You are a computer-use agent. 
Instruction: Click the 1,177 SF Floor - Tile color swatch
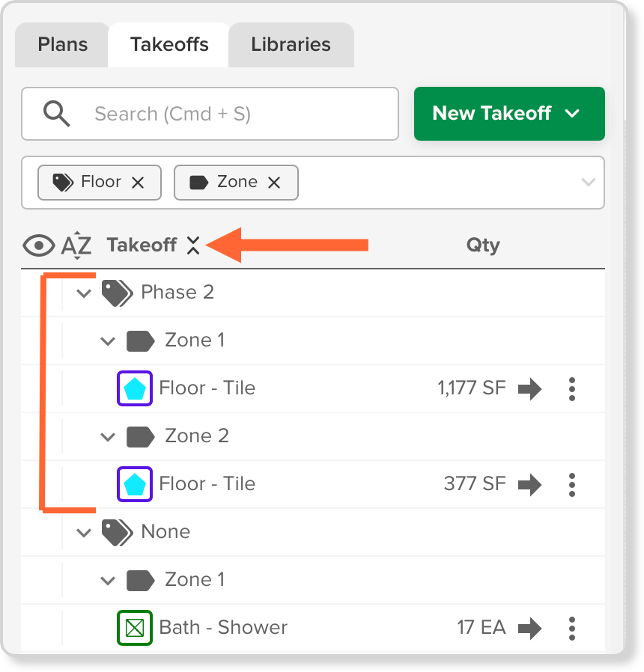(135, 388)
